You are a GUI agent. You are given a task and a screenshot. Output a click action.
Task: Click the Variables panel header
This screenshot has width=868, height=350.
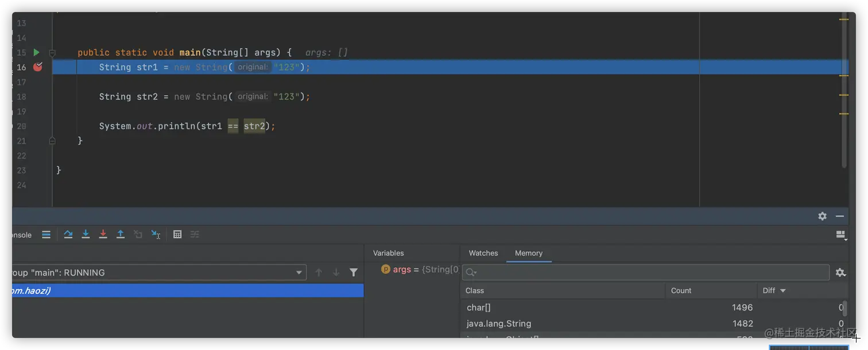coord(389,253)
